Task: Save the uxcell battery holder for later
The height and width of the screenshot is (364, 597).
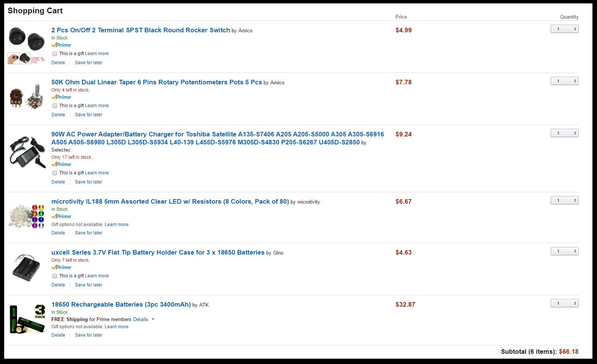Action: 89,285
